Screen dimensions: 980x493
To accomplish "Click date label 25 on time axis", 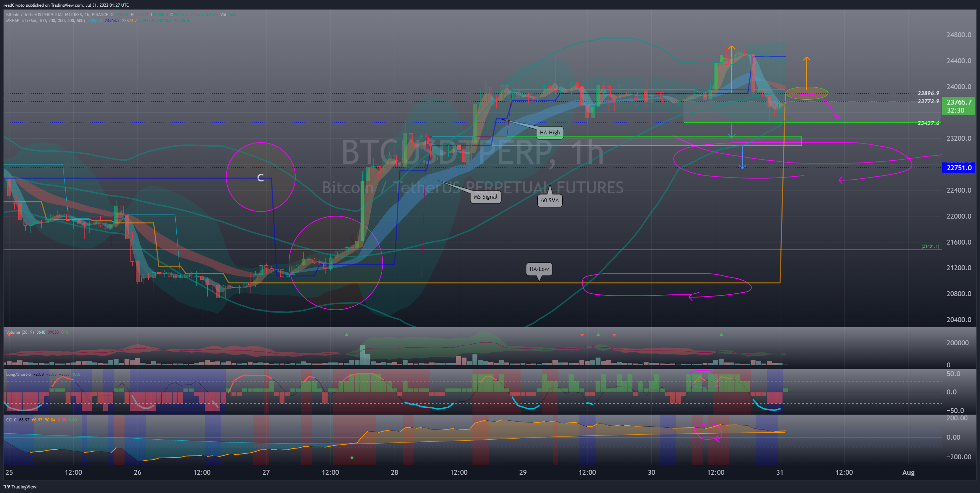I will point(9,472).
